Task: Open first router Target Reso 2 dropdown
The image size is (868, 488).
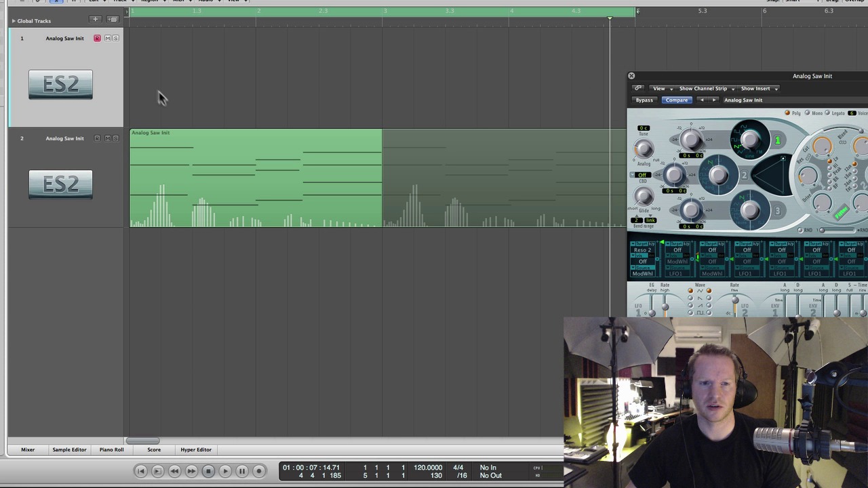Action: pos(642,250)
